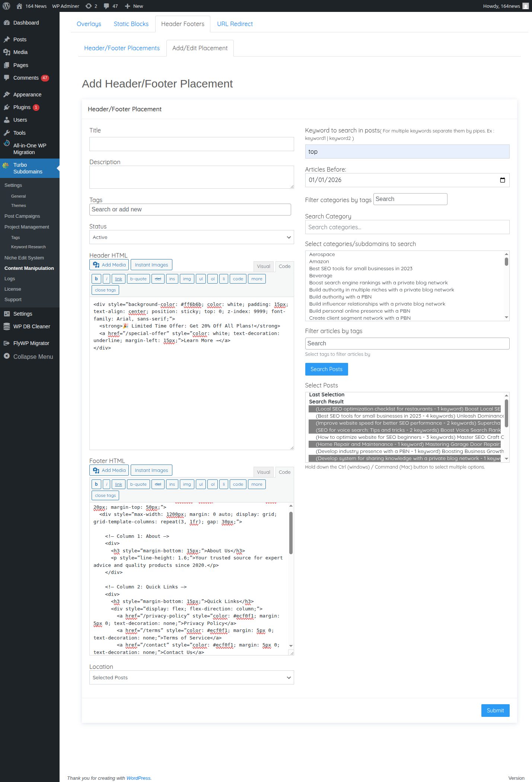
Task: Click the Search categories field
Action: 407,227
